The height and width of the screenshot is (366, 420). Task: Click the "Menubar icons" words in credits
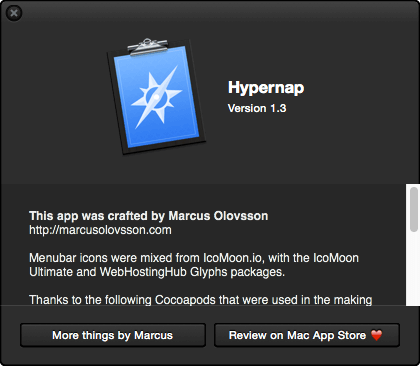click(68, 258)
